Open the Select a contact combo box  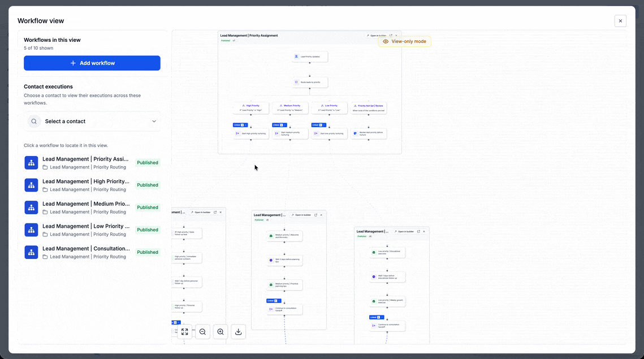[92, 121]
